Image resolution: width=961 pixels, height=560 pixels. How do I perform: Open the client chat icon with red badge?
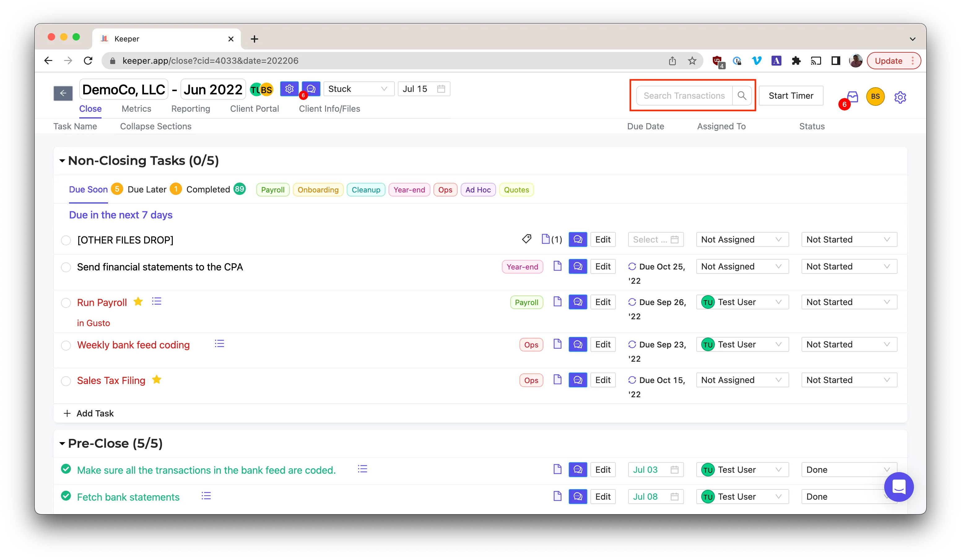311,89
